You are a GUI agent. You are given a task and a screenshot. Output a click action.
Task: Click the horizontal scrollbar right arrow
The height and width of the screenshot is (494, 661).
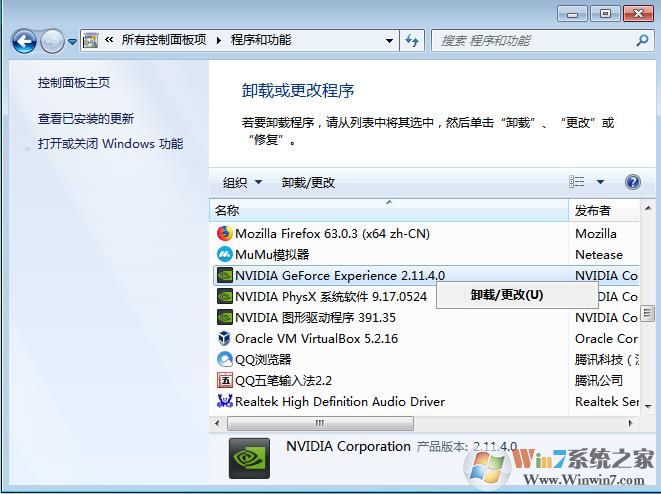pos(630,423)
